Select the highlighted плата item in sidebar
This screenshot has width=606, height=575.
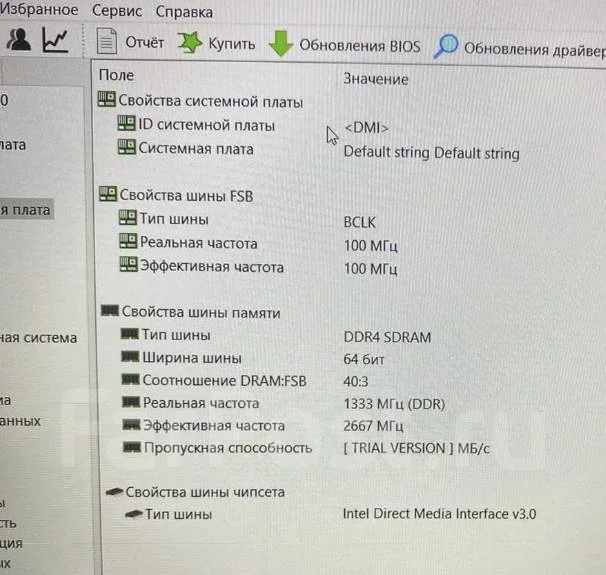[26, 210]
